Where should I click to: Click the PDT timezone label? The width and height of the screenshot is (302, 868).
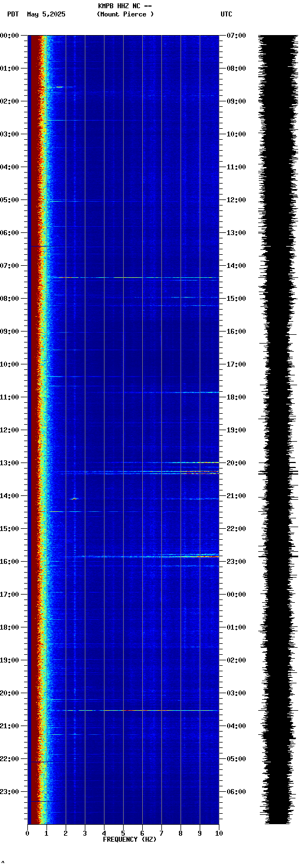[13, 14]
